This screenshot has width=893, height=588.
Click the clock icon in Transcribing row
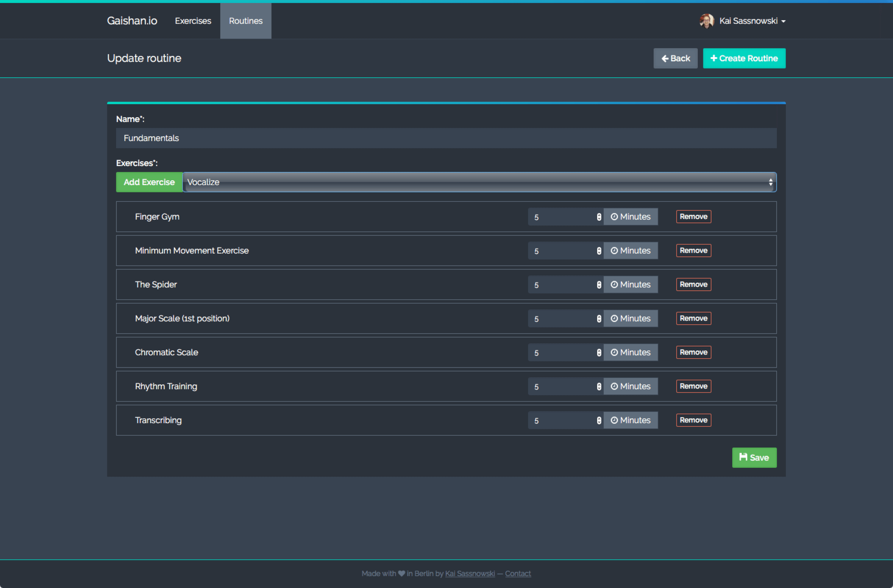pyautogui.click(x=614, y=420)
